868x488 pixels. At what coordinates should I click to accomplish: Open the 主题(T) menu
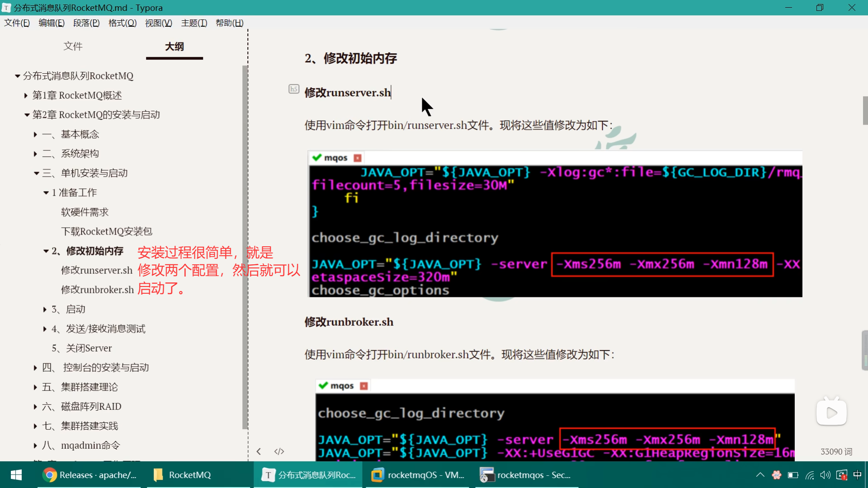pyautogui.click(x=194, y=23)
